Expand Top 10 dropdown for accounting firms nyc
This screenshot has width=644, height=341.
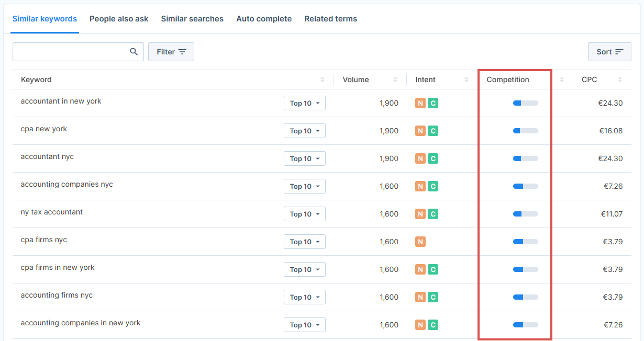click(x=305, y=297)
